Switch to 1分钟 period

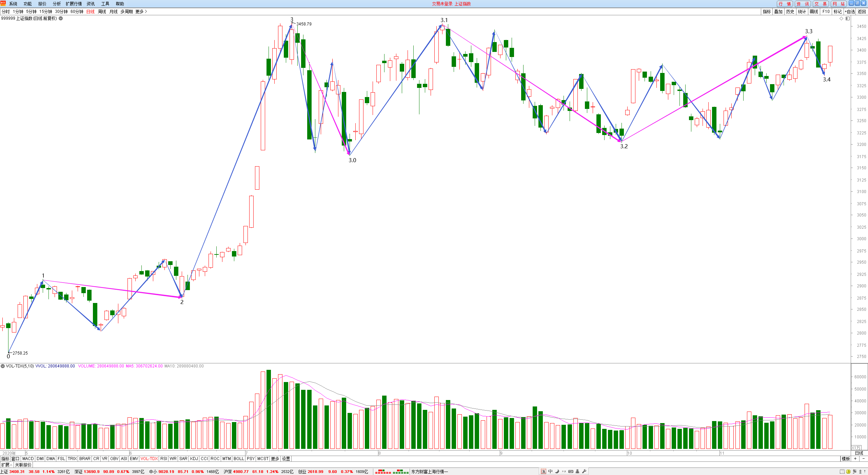pos(18,12)
